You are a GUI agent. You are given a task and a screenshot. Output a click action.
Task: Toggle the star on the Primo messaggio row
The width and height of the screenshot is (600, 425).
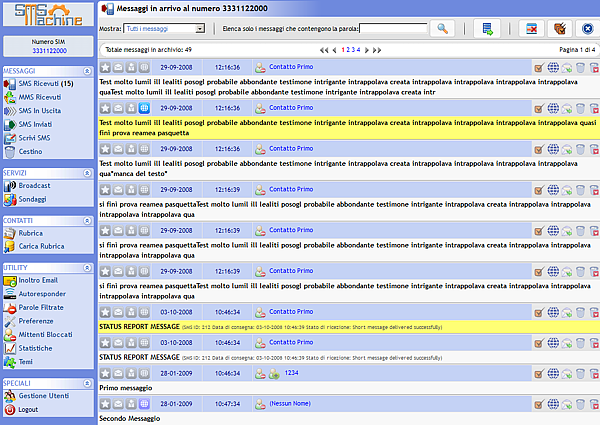point(105,373)
